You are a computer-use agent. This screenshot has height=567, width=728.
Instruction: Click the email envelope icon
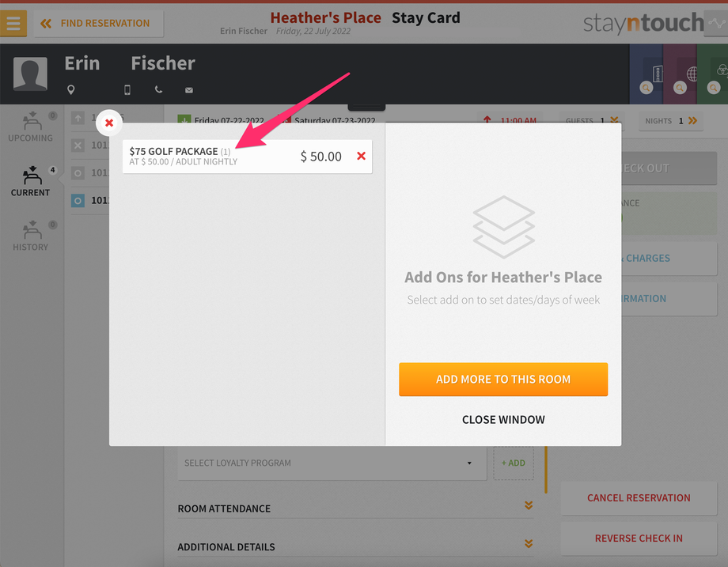(189, 90)
